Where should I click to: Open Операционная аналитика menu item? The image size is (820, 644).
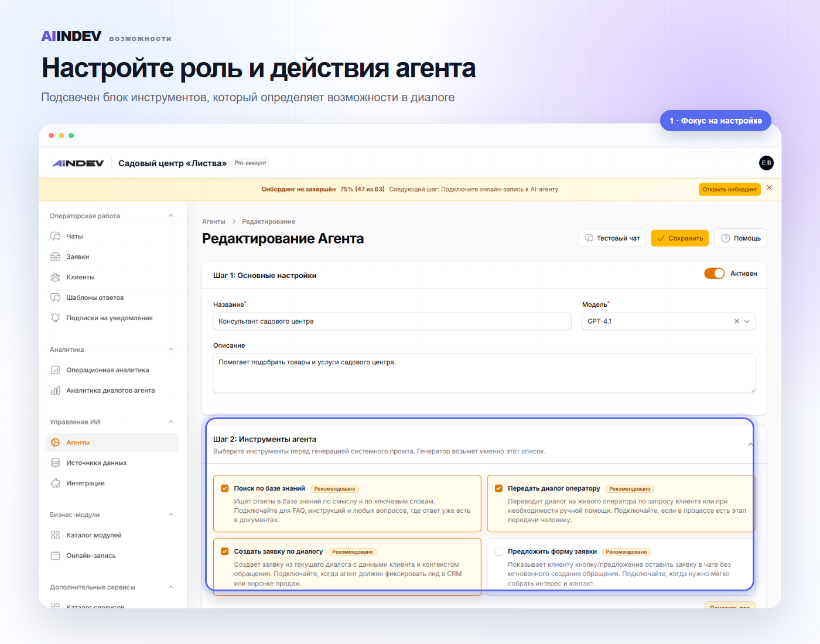coord(112,370)
